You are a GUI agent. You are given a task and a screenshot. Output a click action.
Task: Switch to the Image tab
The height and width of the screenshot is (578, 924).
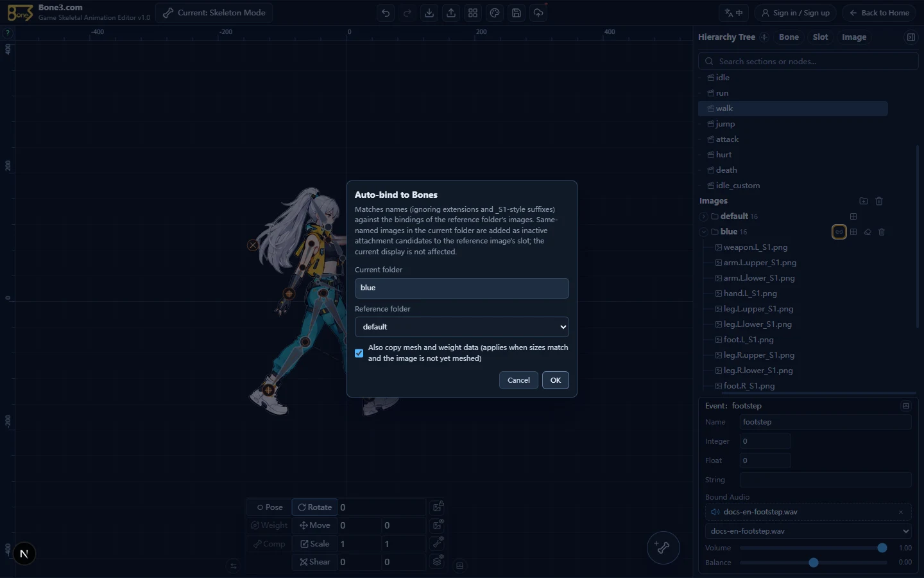coord(854,37)
